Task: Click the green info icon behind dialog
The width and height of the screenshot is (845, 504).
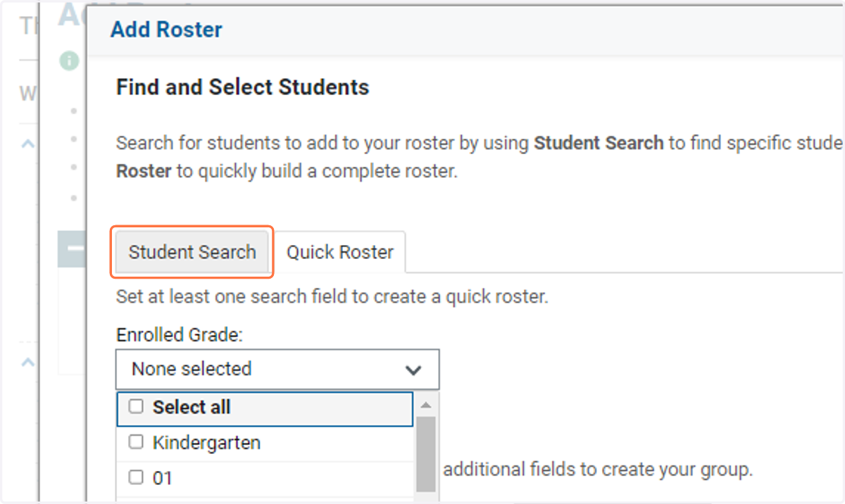Action: coord(69,61)
